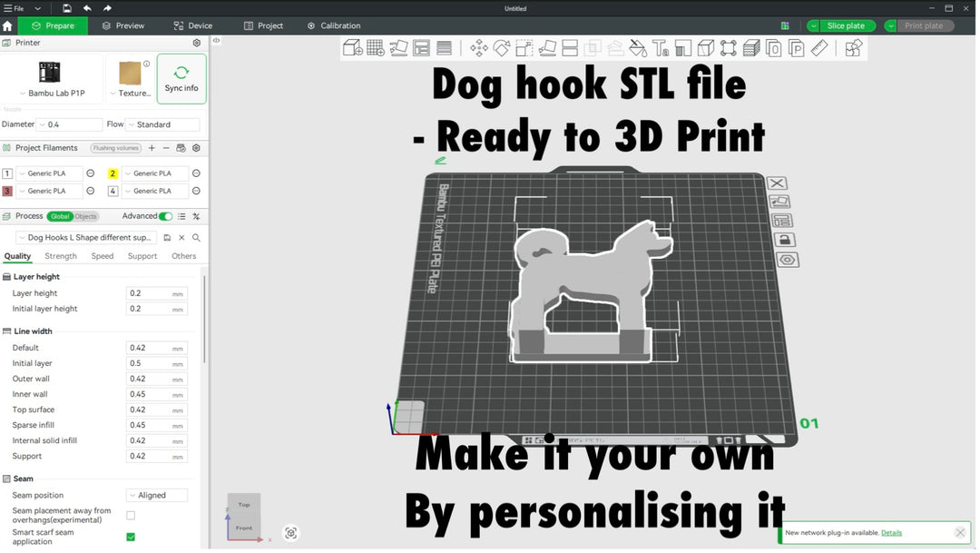980x553 pixels.
Task: Click the camera reset icon near view cube
Action: [x=290, y=534]
